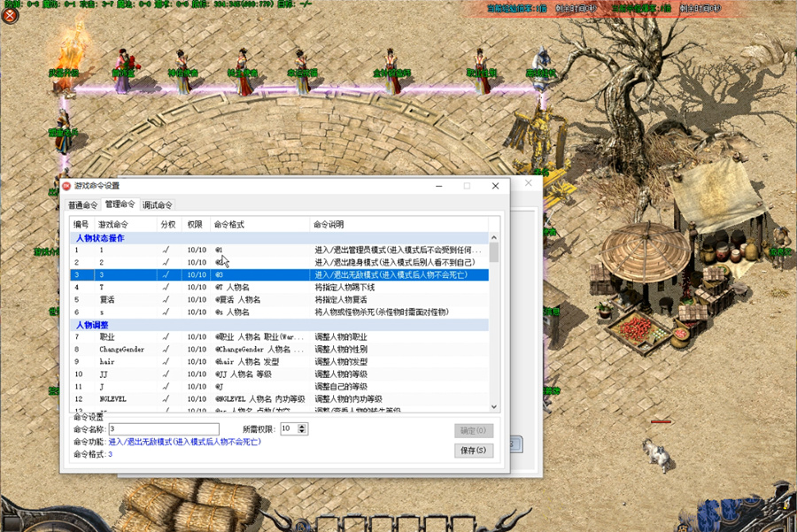
Task: Click description '调整人物的性别'
Action: point(341,350)
